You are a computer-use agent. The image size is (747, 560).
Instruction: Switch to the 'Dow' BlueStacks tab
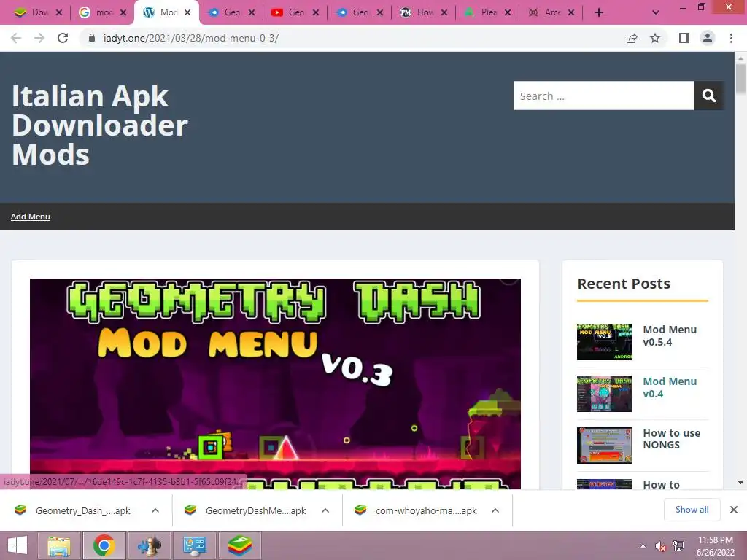38,13
